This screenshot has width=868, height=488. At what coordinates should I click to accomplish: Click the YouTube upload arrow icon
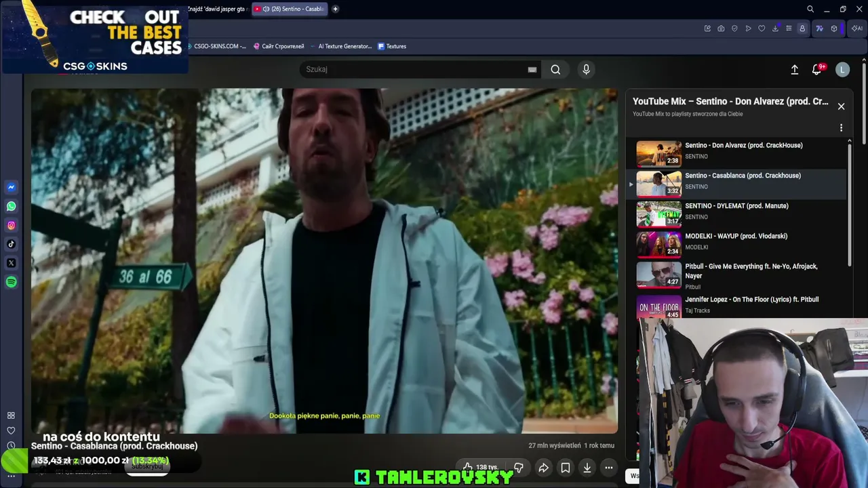pyautogui.click(x=795, y=69)
